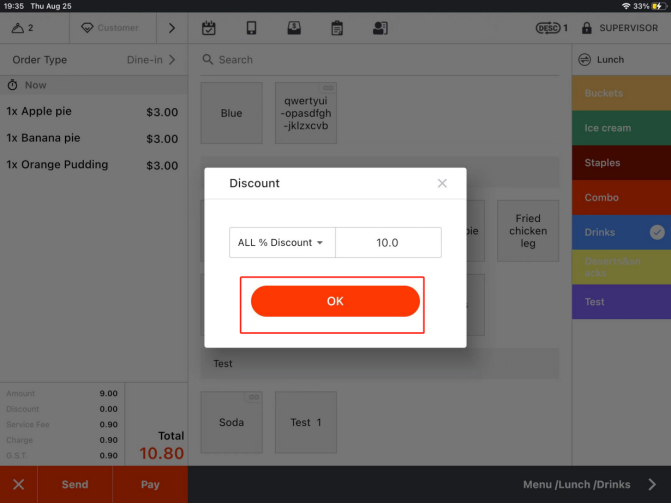Click the discount value input field

click(387, 243)
